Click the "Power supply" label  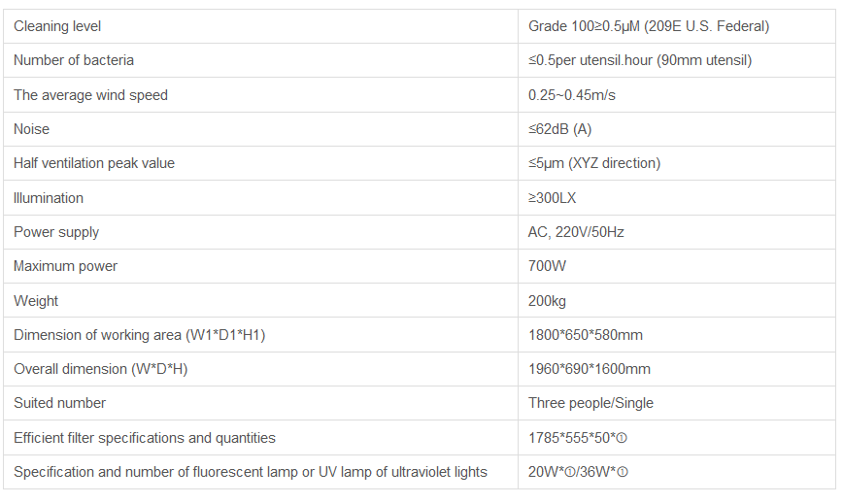click(x=56, y=232)
